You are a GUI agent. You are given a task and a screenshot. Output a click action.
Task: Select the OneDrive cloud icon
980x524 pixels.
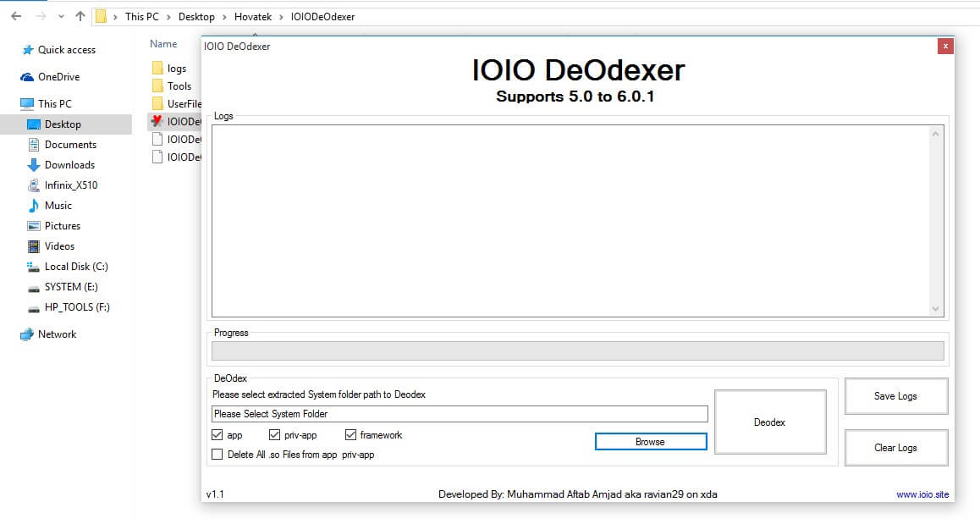pos(27,77)
